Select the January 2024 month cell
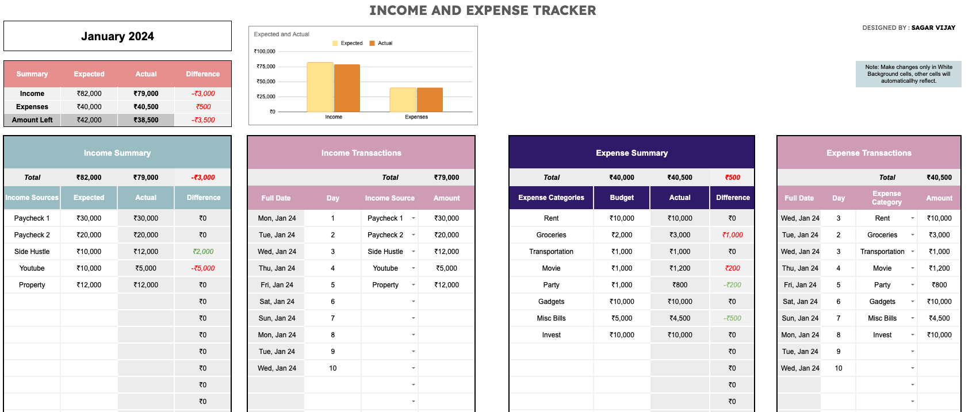The image size is (980, 412). click(117, 36)
